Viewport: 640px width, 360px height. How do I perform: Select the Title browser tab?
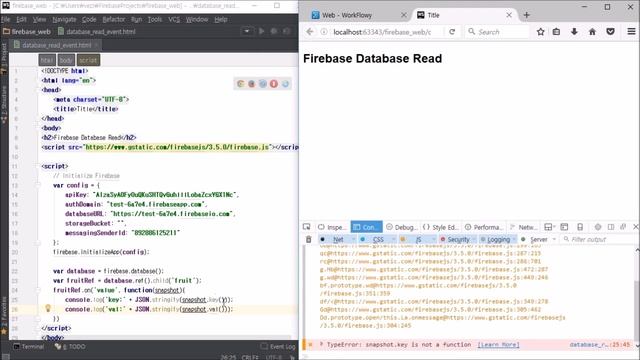pos(464,15)
